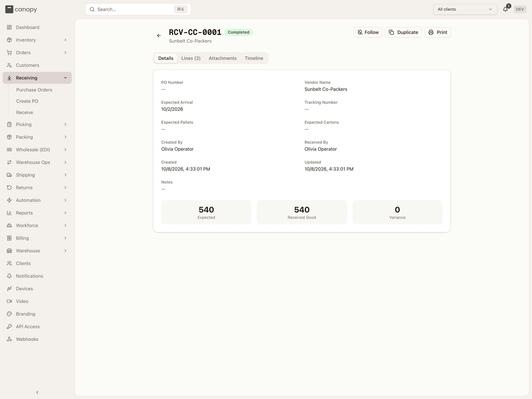This screenshot has height=399, width=532.
Task: Click the Devices plug icon
Action: pyautogui.click(x=9, y=289)
